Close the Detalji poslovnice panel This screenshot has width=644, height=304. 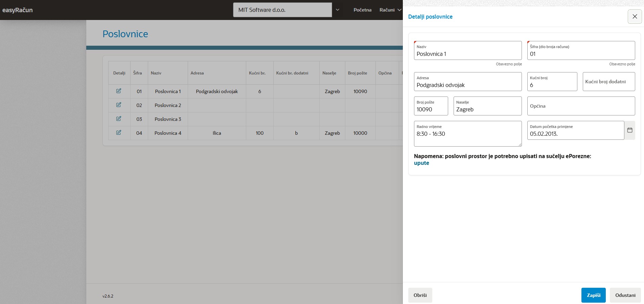coord(635,17)
